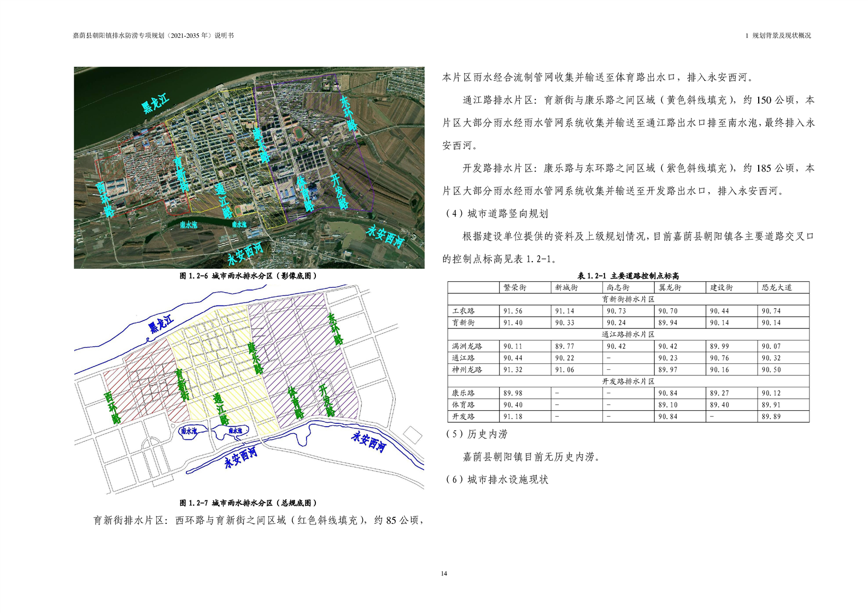Click the column header '建设街'
Viewport: 868px width, 613px height.
[x=722, y=287]
